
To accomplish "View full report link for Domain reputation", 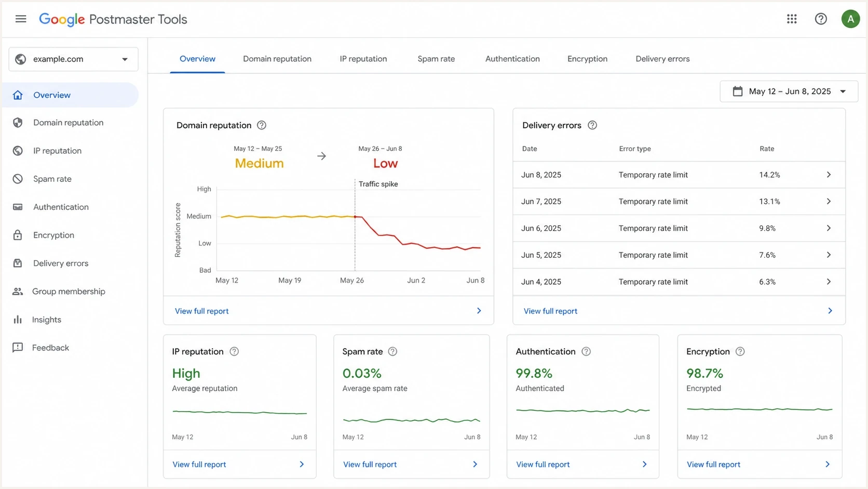I will [201, 311].
